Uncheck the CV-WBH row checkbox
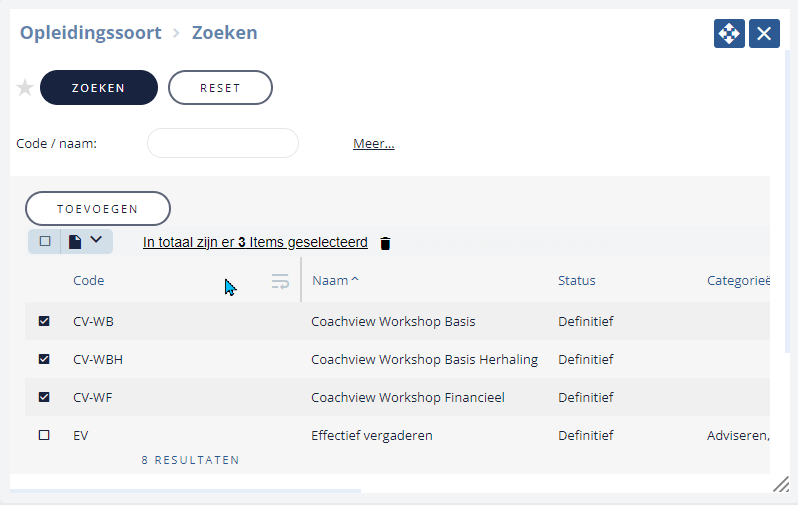The height and width of the screenshot is (505, 798). click(44, 359)
